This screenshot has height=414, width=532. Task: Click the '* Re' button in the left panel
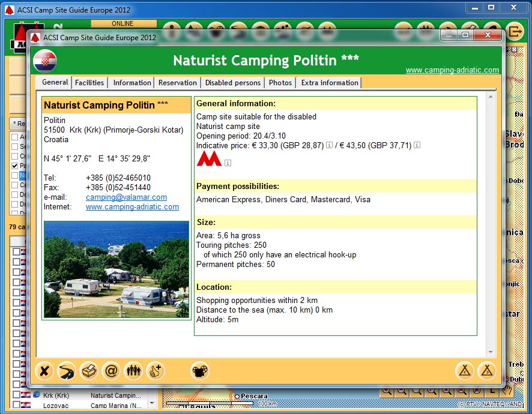click(18, 124)
